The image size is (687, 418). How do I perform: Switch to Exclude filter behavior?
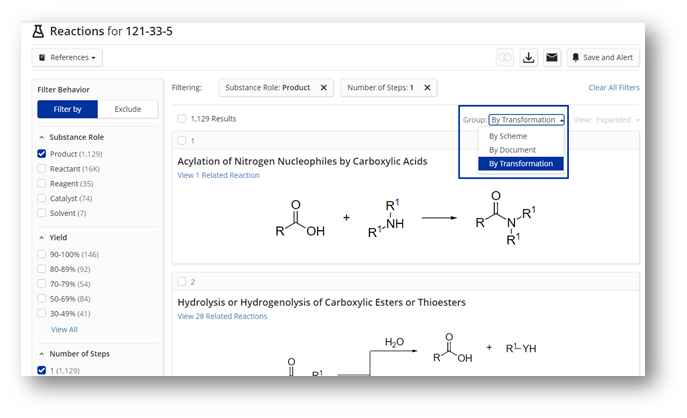(127, 109)
